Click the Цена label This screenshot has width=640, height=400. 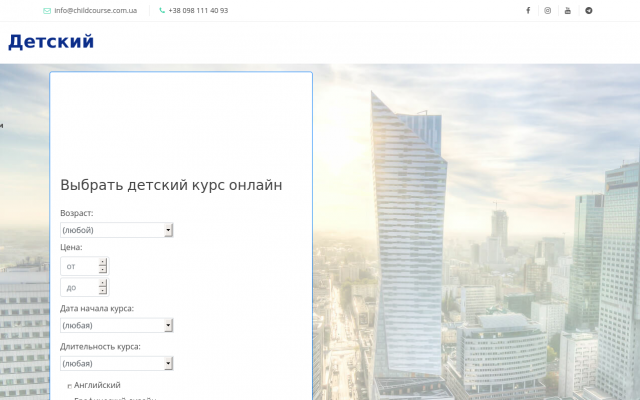point(71,247)
